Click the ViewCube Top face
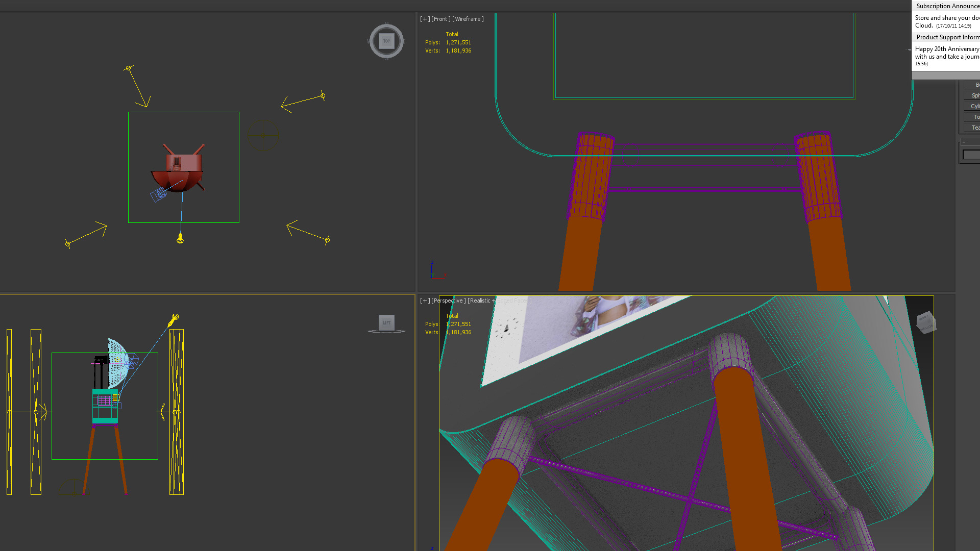The width and height of the screenshot is (980, 551). [x=386, y=41]
